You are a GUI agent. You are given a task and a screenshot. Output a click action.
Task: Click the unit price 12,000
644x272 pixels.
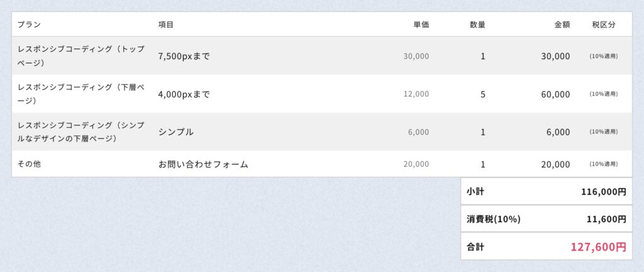click(416, 94)
